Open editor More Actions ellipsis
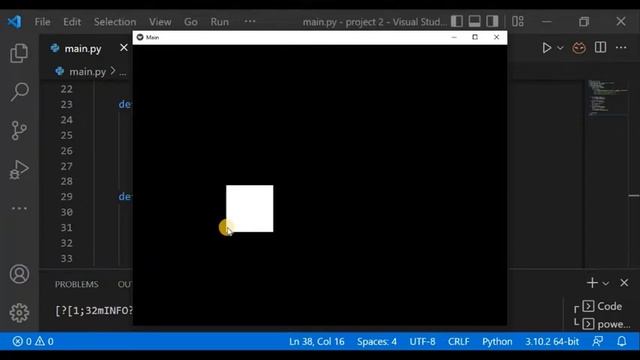Viewport: 640px width, 360px height. (621, 47)
